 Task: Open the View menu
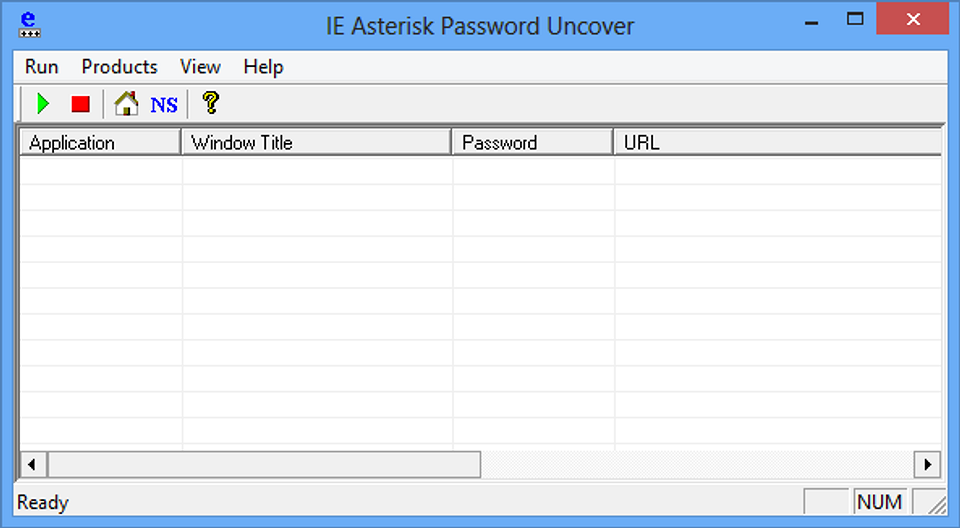pos(200,67)
